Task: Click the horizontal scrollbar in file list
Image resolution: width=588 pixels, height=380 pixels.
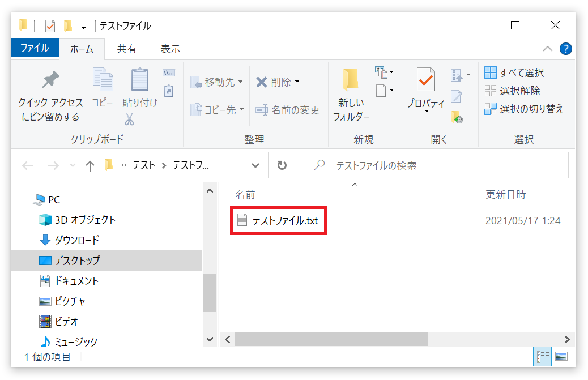Action: point(331,339)
